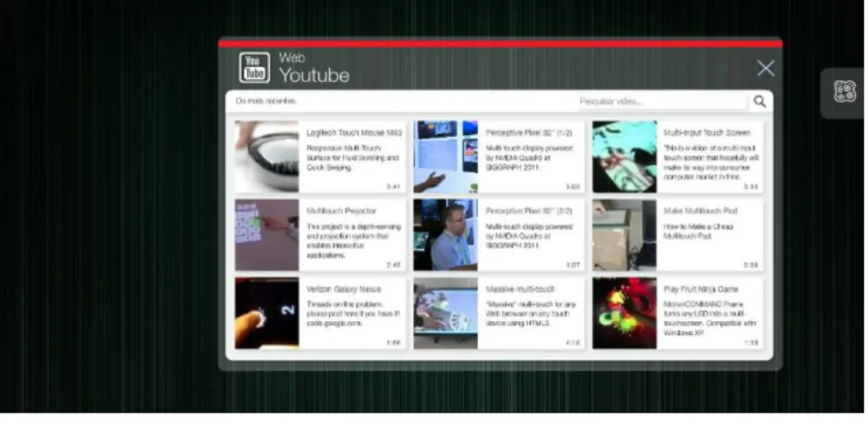Screen dimensions: 868x428
Task: Focus the Pesquisar vídeo search field
Action: 662,101
